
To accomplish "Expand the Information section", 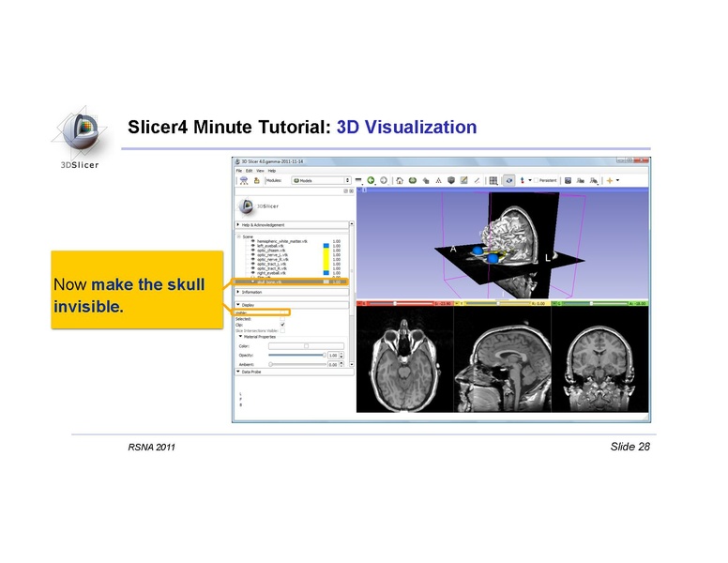I will pos(292,292).
